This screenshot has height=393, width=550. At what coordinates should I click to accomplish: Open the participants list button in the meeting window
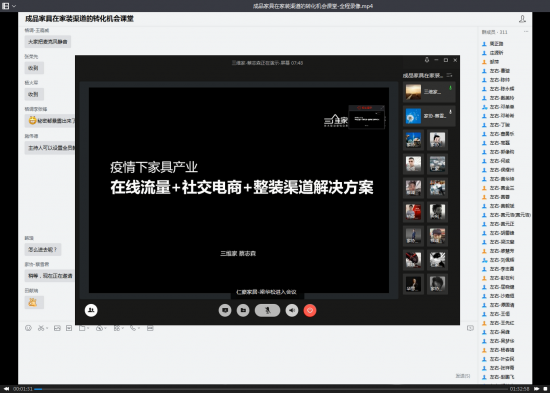[91, 310]
